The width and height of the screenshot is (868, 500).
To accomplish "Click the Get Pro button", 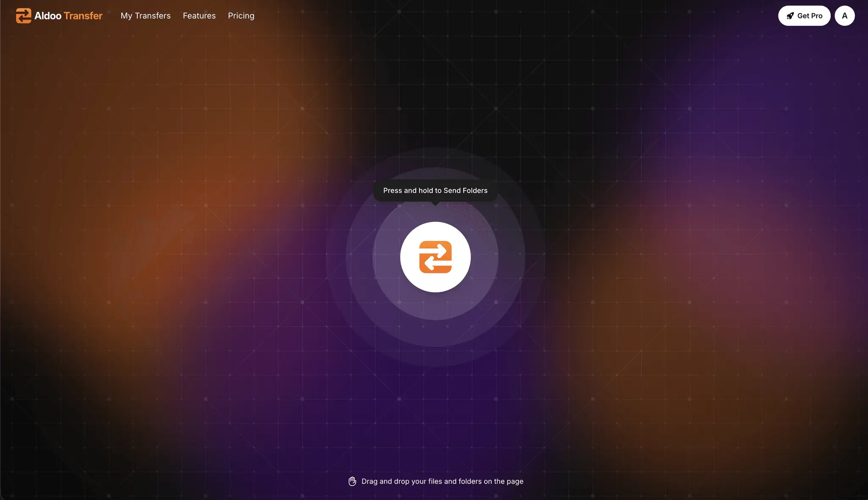I will pyautogui.click(x=804, y=16).
